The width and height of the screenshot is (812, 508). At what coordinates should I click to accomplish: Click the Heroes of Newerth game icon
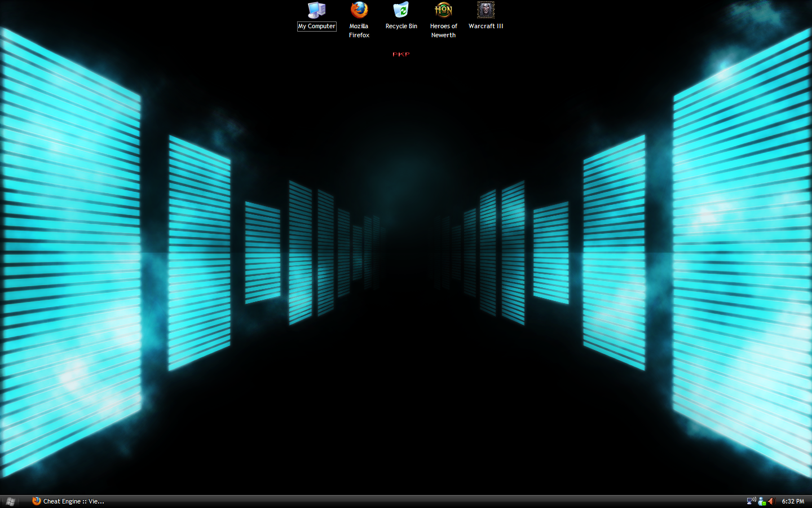(x=443, y=10)
